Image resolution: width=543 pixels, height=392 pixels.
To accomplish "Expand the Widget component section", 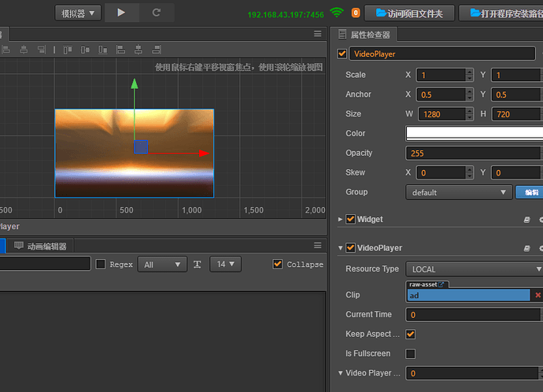I will 340,220.
